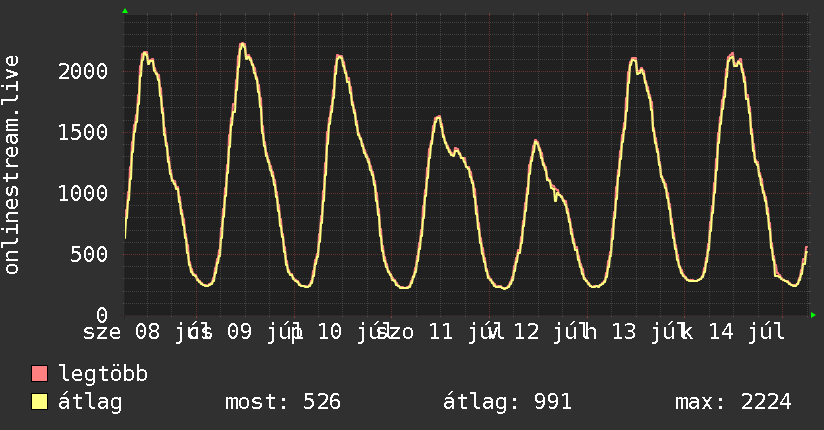
Task: Click the átlag legend label
Action: tap(90, 402)
